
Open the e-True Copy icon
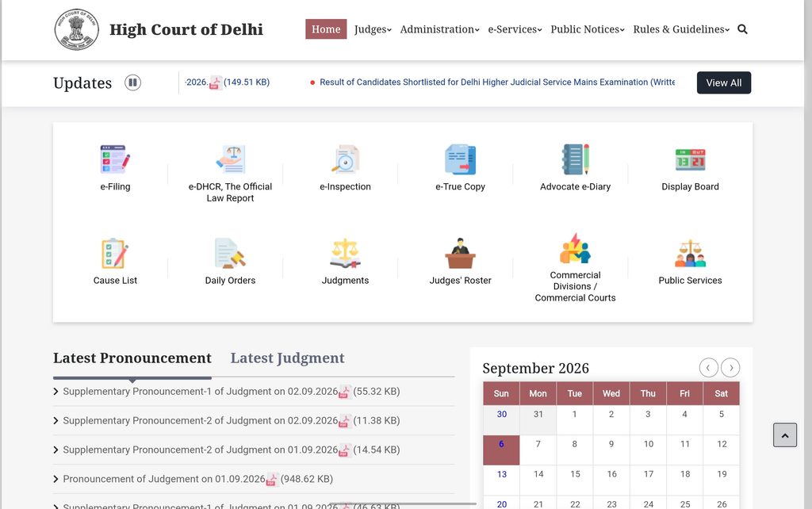pyautogui.click(x=461, y=159)
